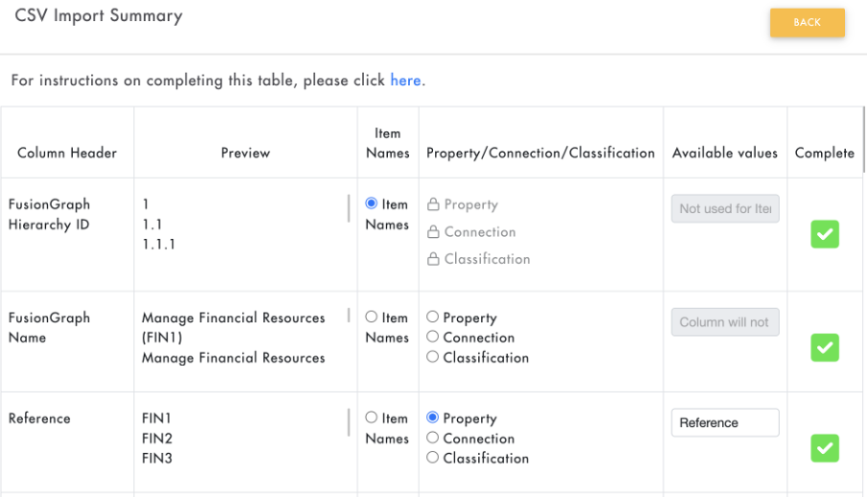Open the instructions 'here' link

point(405,81)
